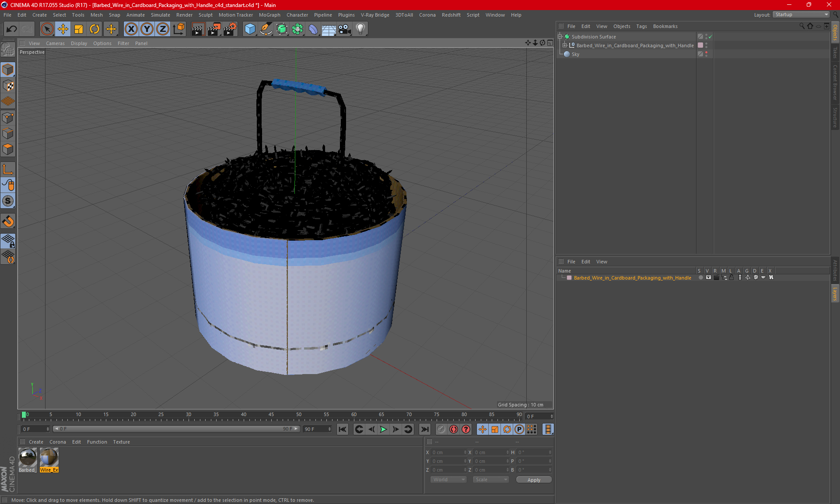Select the Move tool
The image size is (840, 504).
[63, 29]
